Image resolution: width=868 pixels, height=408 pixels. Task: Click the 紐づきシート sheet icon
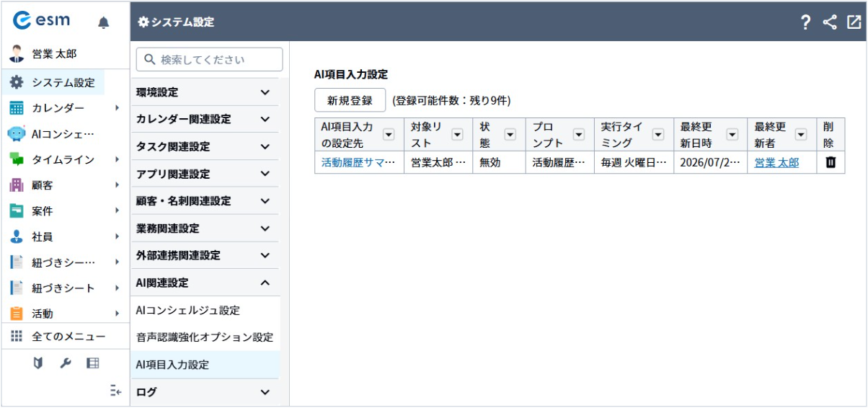click(x=17, y=288)
